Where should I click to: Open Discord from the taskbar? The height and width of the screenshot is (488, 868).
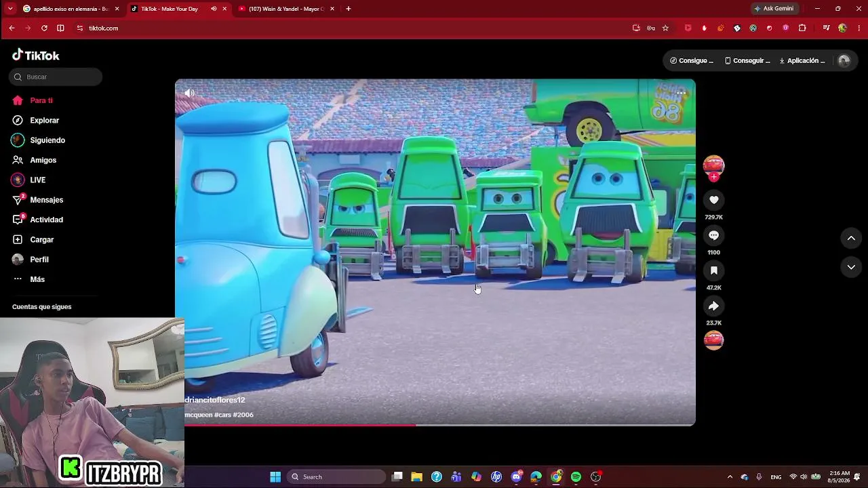517,476
